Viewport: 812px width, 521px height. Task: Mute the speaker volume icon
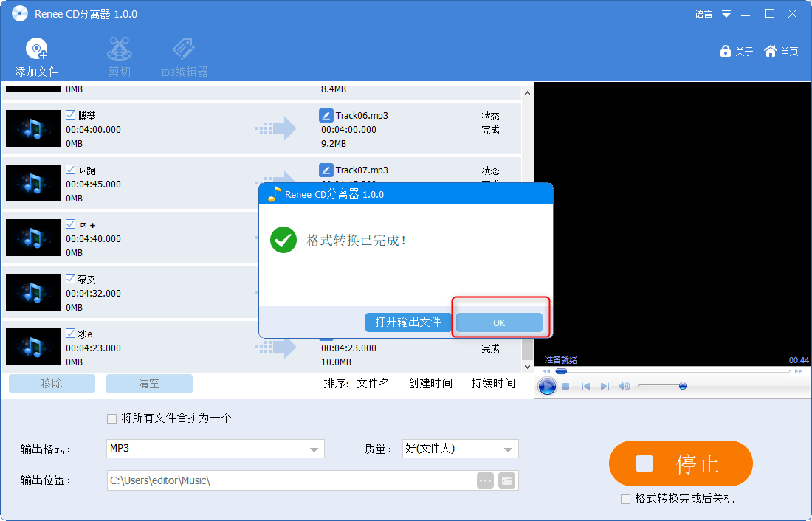(x=625, y=387)
